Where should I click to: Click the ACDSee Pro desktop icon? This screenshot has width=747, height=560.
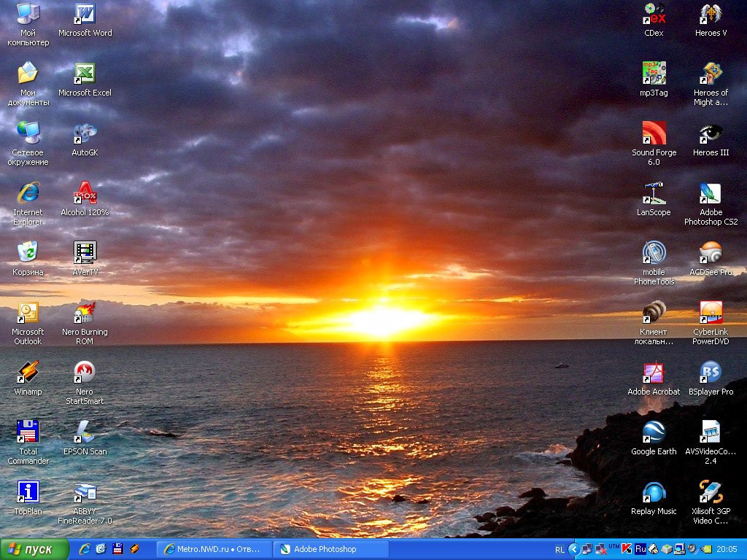click(x=711, y=254)
